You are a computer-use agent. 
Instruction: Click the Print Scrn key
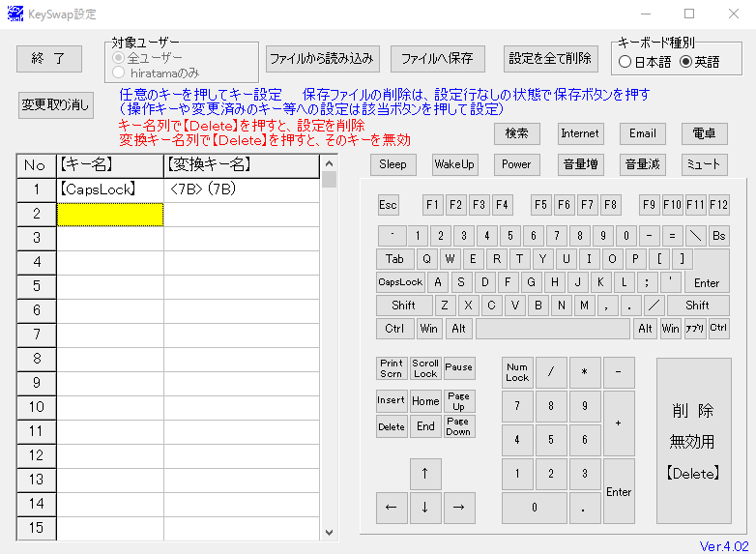(x=391, y=369)
